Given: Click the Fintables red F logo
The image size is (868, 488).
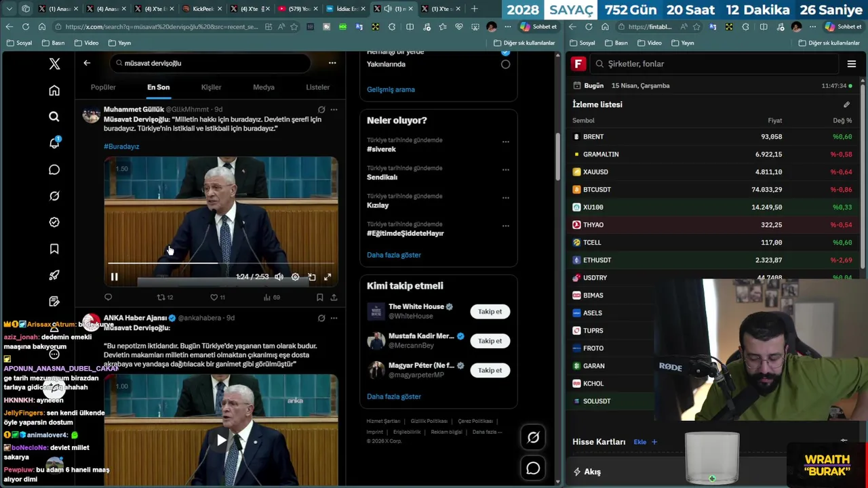Looking at the screenshot, I should 578,64.
